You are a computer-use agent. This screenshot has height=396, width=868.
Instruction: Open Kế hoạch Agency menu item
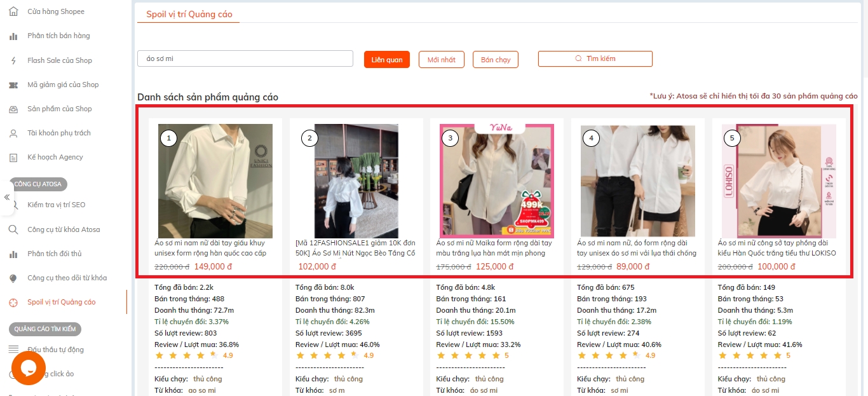(55, 157)
